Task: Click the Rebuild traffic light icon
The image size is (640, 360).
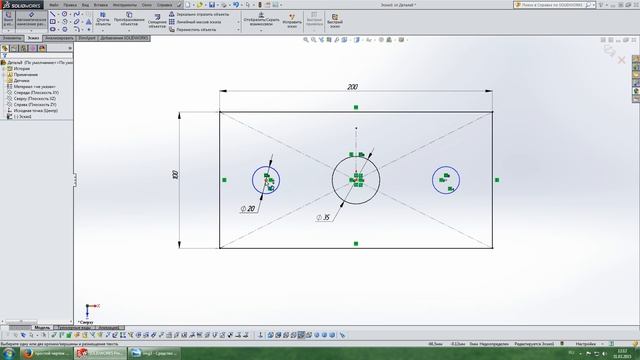Action: coord(260,5)
